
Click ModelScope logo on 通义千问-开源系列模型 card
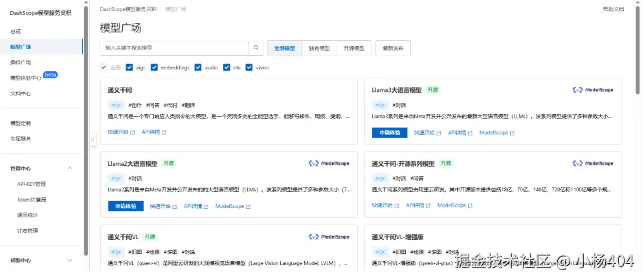[x=593, y=163]
